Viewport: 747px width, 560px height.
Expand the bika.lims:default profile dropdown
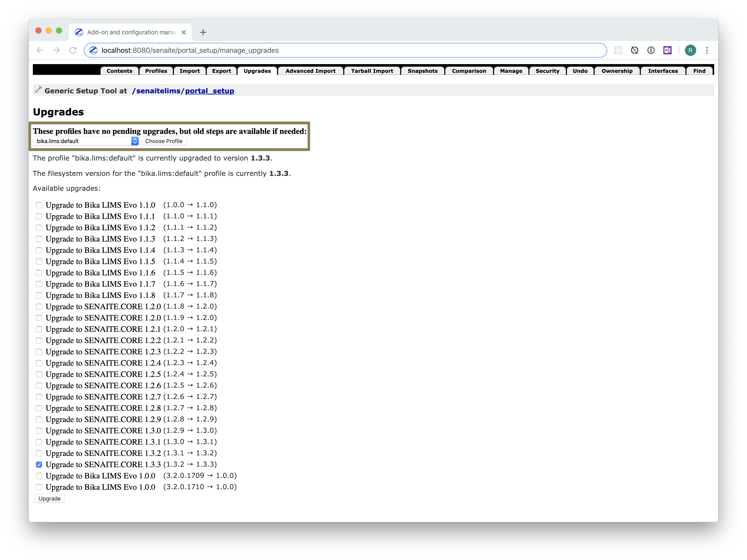click(86, 141)
